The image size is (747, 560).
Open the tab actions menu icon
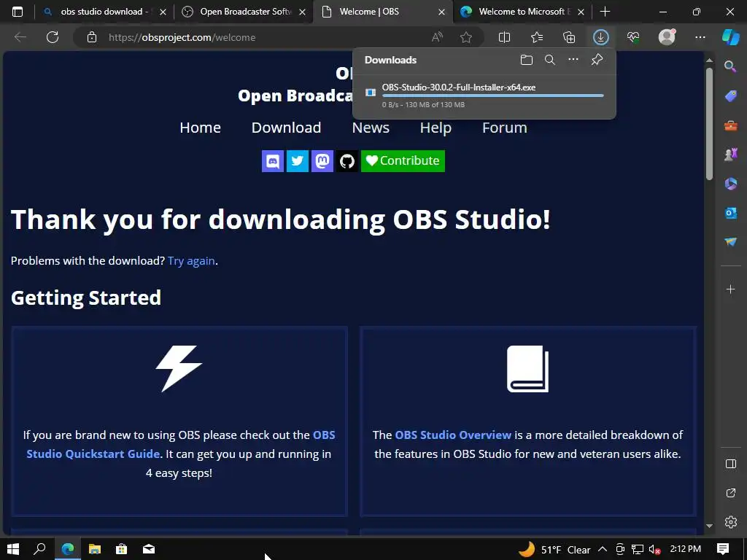(x=18, y=12)
